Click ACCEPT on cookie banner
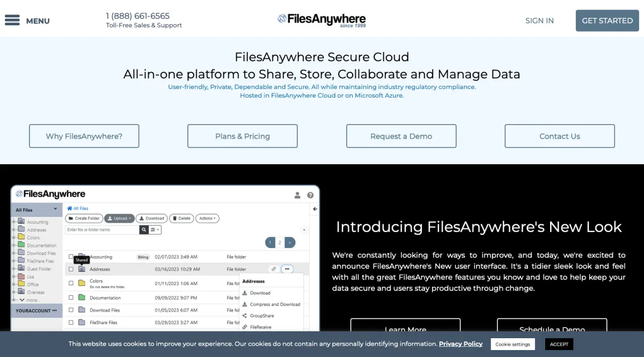This screenshot has height=357, width=644. (x=559, y=344)
